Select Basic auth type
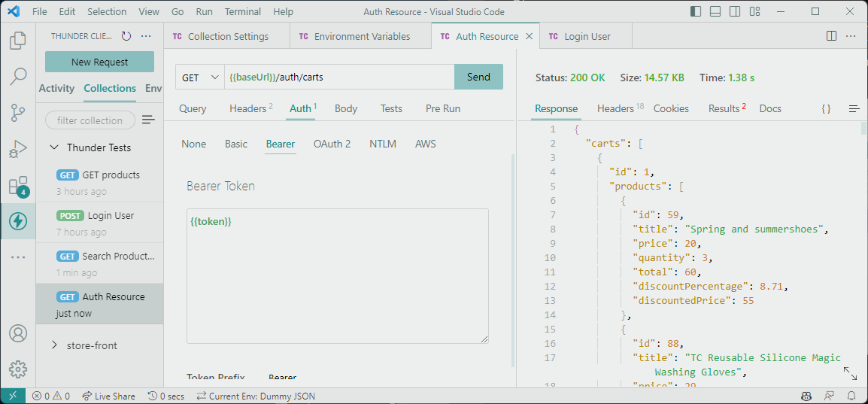 [x=236, y=144]
